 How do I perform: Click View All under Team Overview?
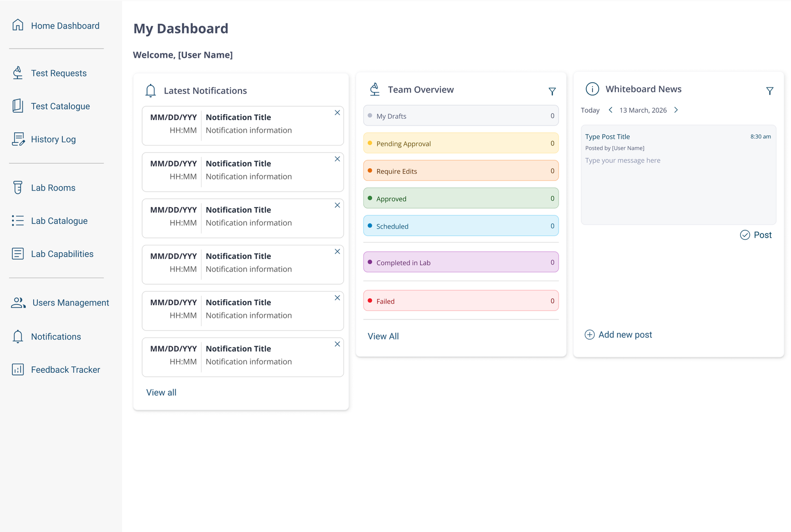pos(383,336)
